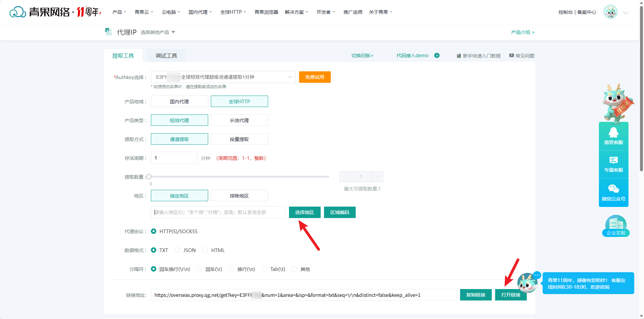
Task: Click the 链接地址 URL field
Action: pos(303,295)
